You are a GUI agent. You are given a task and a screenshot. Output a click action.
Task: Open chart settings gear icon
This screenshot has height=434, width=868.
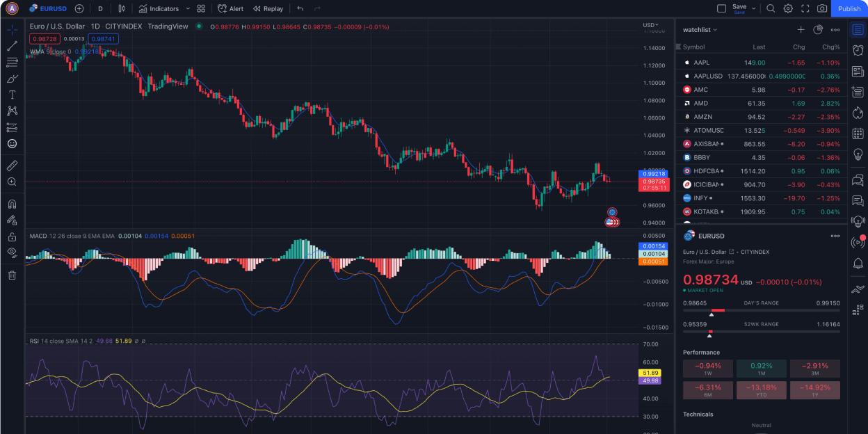[x=788, y=8]
